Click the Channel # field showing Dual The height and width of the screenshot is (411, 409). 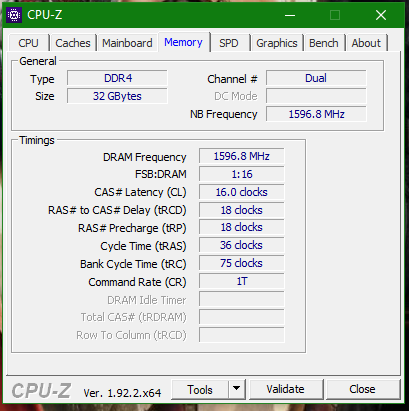[x=316, y=78]
